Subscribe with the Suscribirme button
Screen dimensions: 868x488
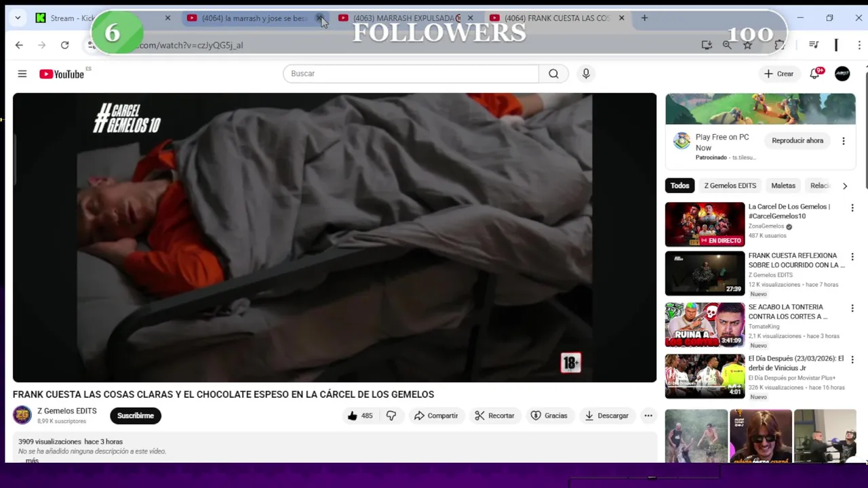pyautogui.click(x=136, y=415)
